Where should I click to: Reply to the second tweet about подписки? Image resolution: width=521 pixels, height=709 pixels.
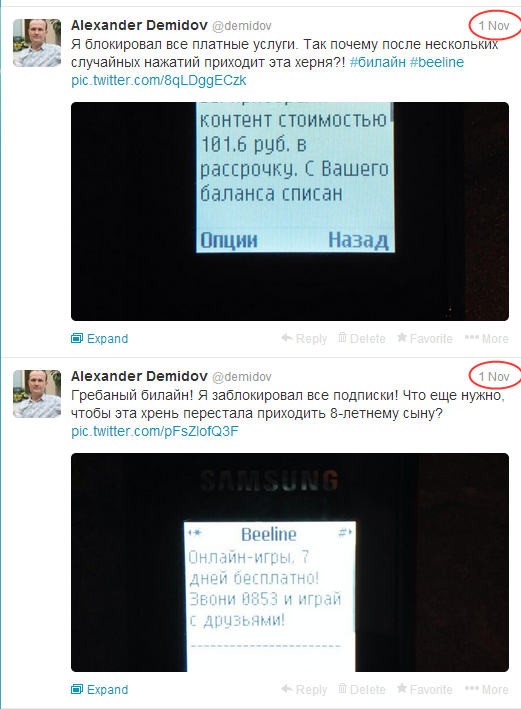coord(304,689)
